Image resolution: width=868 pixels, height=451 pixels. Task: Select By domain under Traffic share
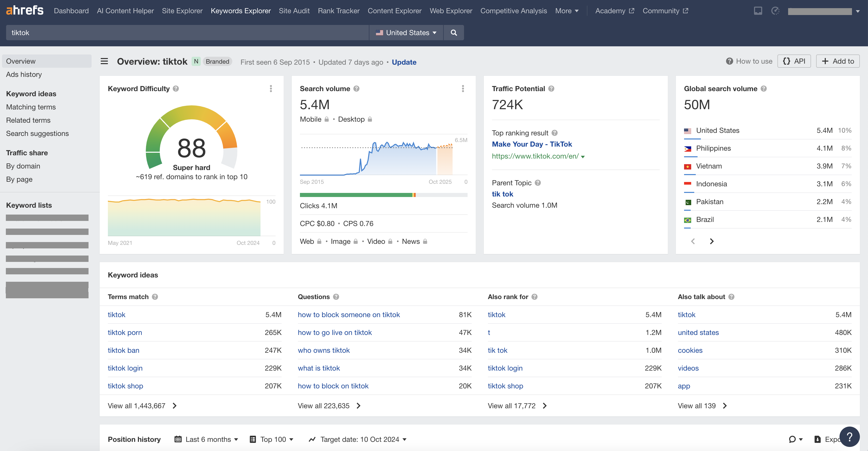tap(23, 166)
